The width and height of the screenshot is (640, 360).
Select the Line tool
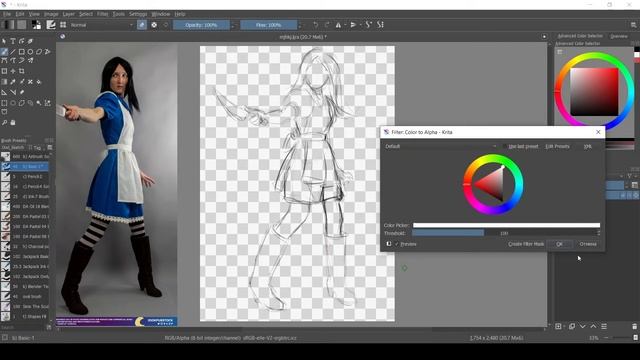[13, 52]
